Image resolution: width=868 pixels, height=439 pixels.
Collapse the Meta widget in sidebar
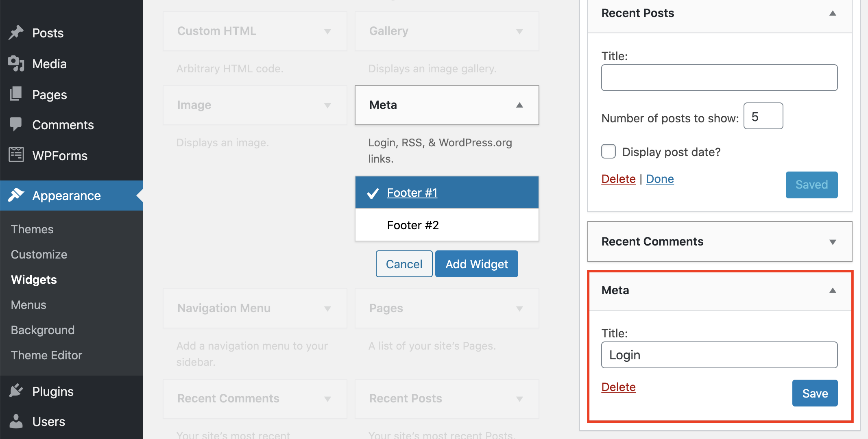tap(832, 290)
